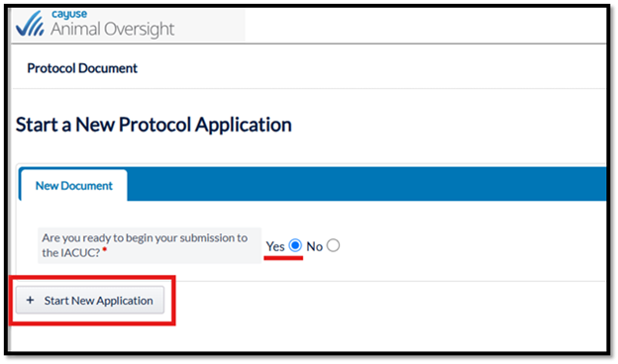
Task: Click the plus icon on Start New Application
Action: pyautogui.click(x=30, y=301)
